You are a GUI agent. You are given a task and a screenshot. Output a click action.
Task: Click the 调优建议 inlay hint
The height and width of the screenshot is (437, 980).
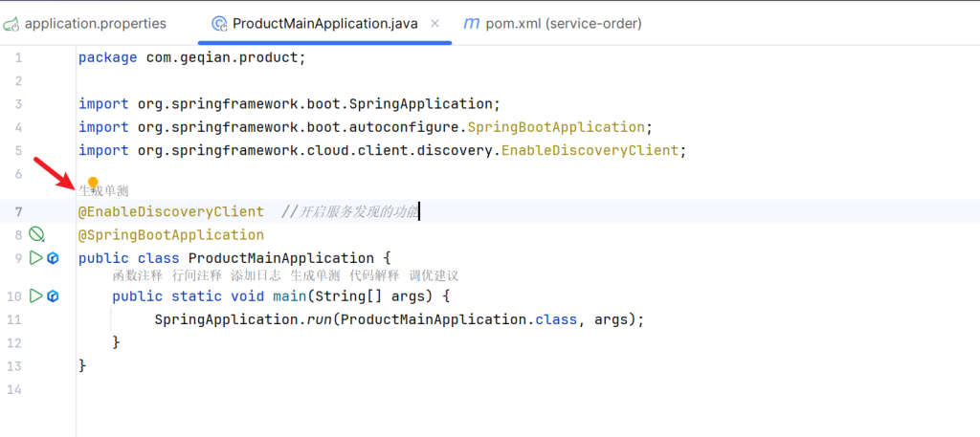[434, 275]
